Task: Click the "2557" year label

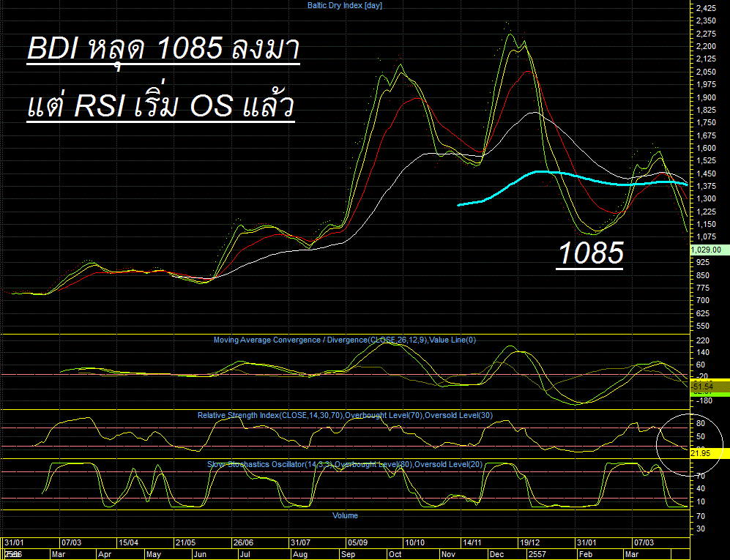Action: click(x=537, y=554)
